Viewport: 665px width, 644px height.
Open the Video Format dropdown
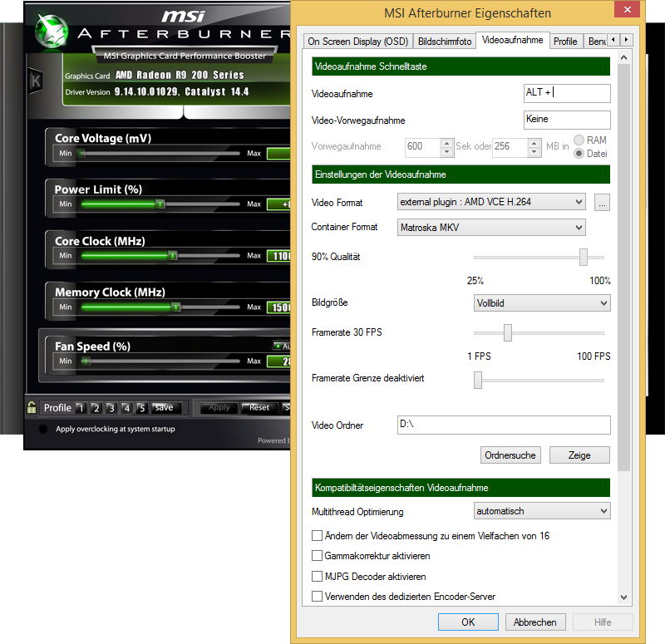pos(491,202)
